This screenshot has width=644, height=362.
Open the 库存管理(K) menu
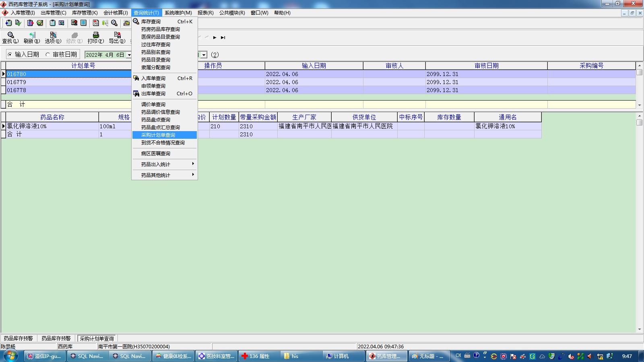click(85, 13)
